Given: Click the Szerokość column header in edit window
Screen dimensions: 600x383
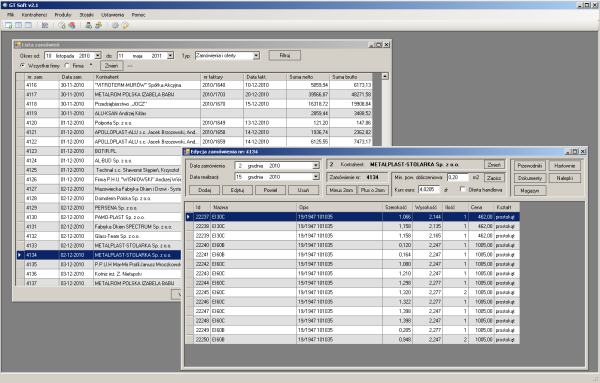Looking at the screenshot, I should [x=398, y=207].
